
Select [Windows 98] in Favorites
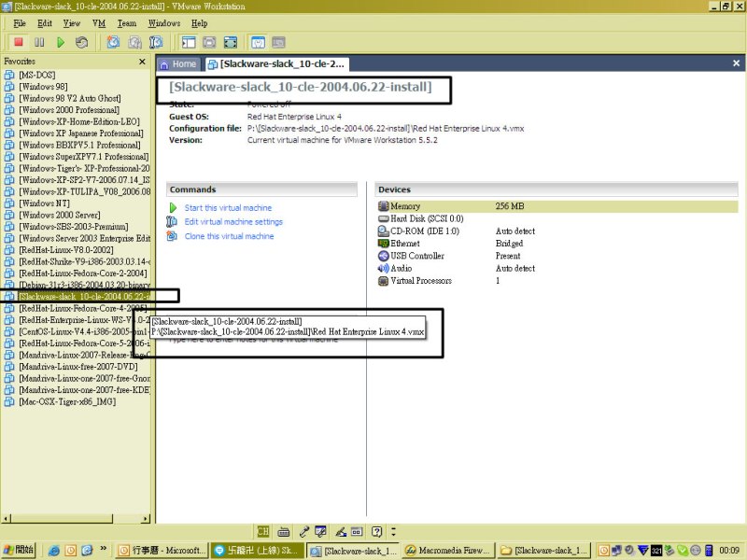pos(43,87)
